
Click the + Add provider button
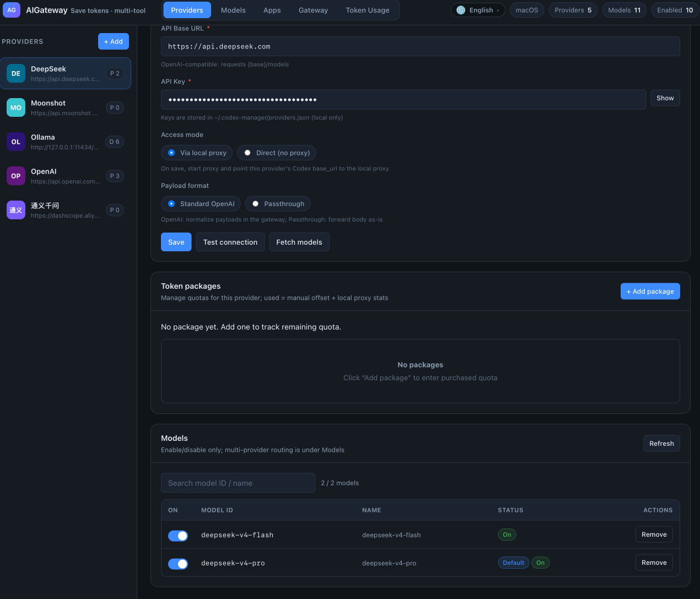(x=114, y=41)
